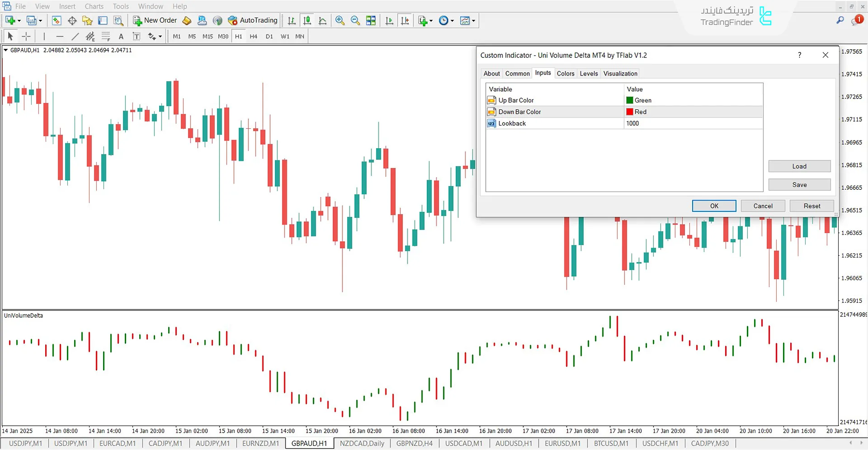Save the indicator settings
The image size is (868, 450).
[799, 184]
